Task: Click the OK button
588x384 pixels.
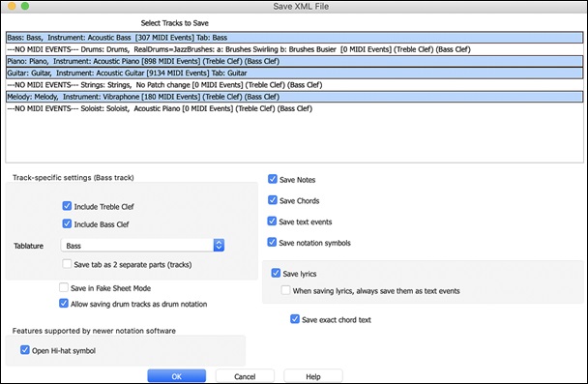Action: (177, 376)
